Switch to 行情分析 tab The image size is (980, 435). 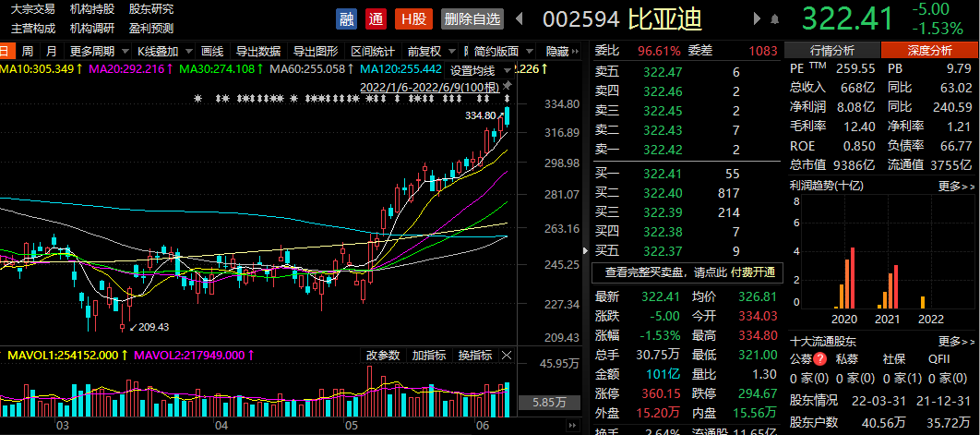831,51
